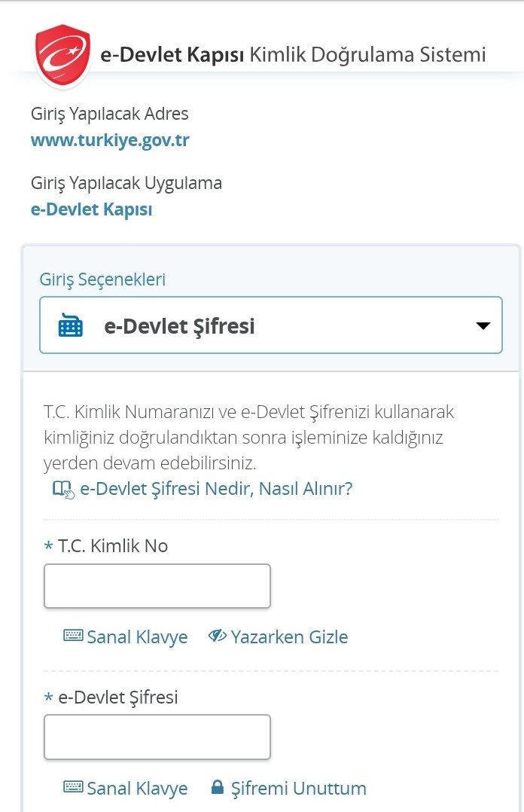
Task: Open the www.turkiye.gov.tr address link
Action: tap(110, 140)
